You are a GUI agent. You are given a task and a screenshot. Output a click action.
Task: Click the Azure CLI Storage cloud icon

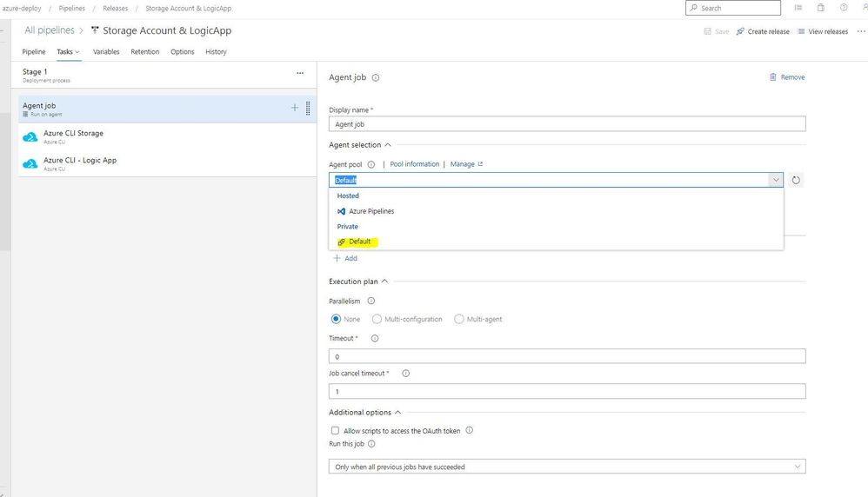tap(30, 136)
